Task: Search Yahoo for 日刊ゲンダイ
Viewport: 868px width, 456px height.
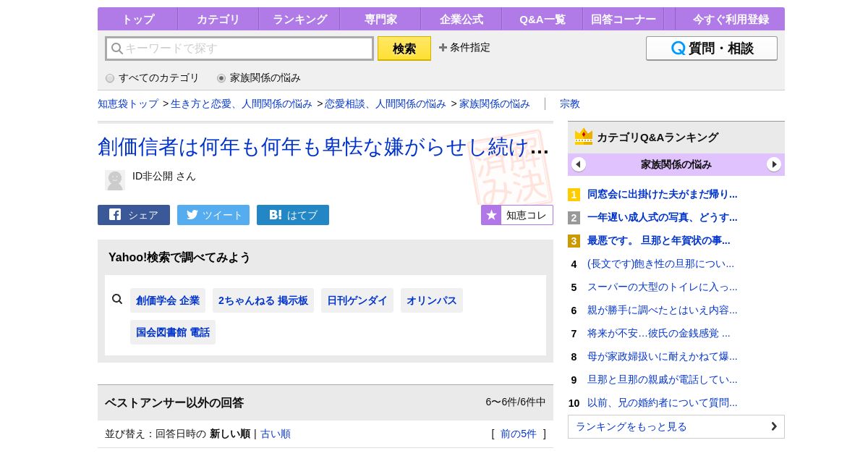Action: click(x=357, y=300)
